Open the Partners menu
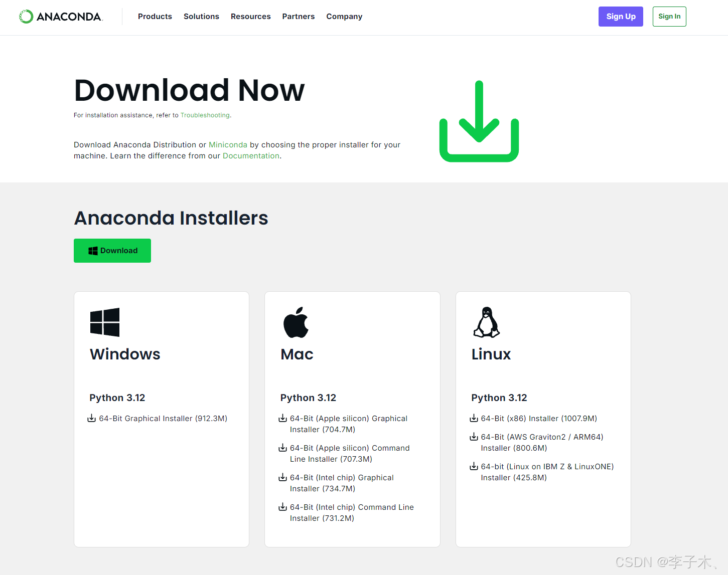 click(x=299, y=17)
